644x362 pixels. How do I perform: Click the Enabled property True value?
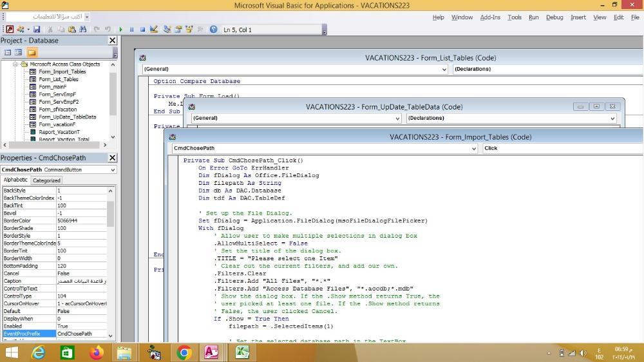point(81,327)
